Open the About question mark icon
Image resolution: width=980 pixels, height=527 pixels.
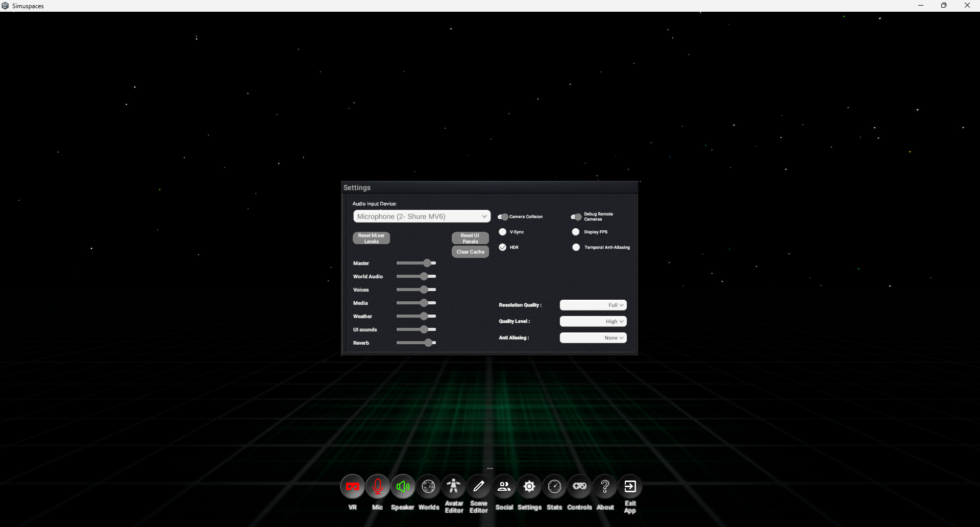[x=605, y=487]
